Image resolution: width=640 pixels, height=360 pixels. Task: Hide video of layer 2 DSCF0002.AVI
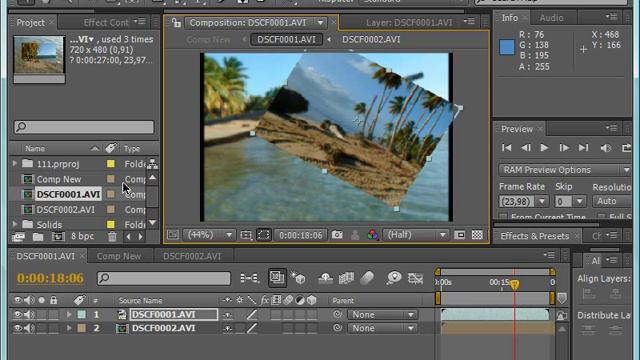click(18, 328)
